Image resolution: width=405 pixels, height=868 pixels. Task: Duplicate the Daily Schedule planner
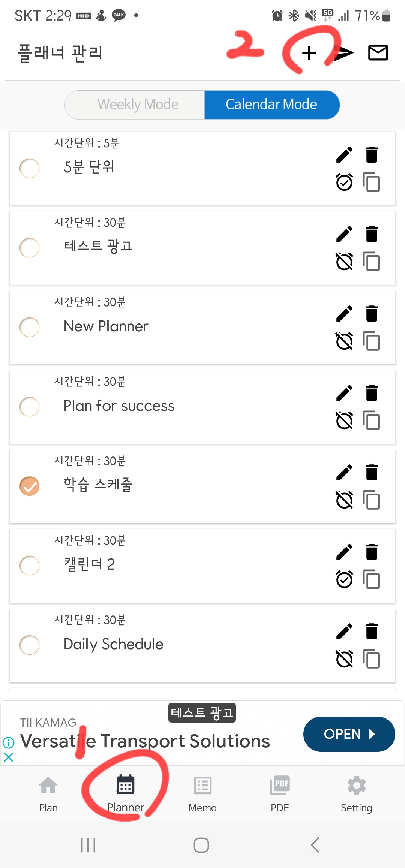pos(371,659)
